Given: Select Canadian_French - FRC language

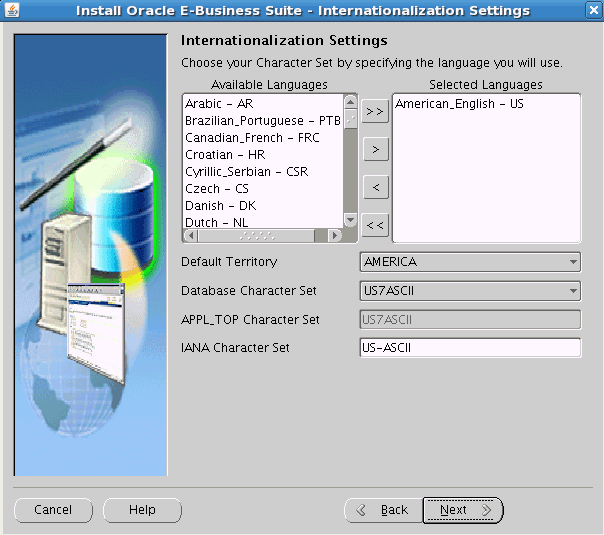Looking at the screenshot, I should coord(263,138).
